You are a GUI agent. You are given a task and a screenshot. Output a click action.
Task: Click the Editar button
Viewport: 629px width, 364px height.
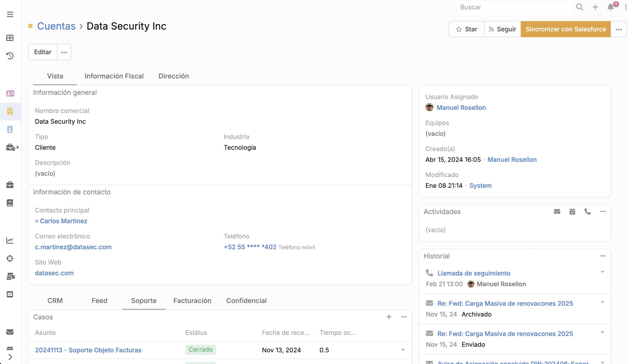pos(43,52)
